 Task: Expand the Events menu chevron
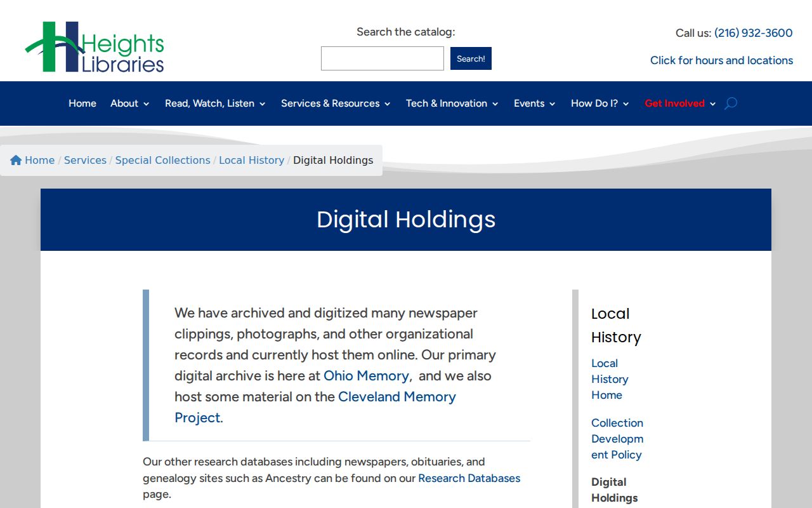[553, 104]
